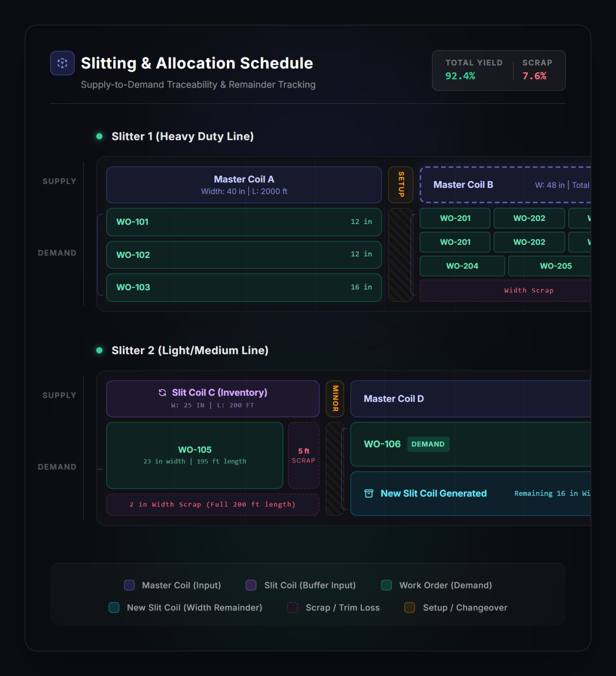This screenshot has width=616, height=676.
Task: Select the orange MINOR changeover block
Action: click(x=335, y=399)
